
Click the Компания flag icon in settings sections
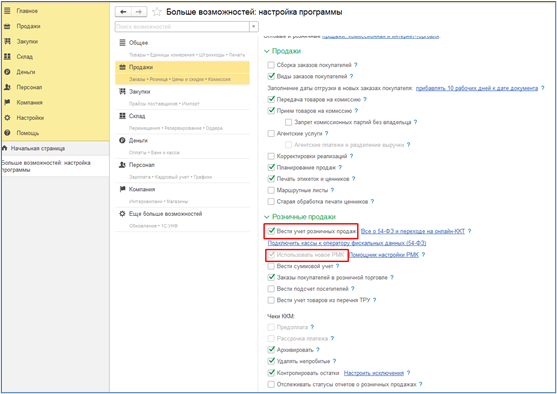point(123,189)
